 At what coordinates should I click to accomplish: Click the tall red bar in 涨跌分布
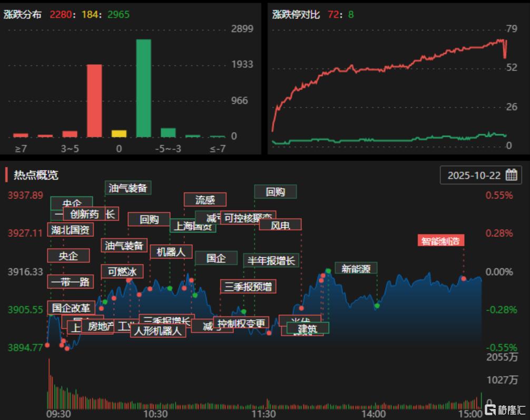point(94,101)
